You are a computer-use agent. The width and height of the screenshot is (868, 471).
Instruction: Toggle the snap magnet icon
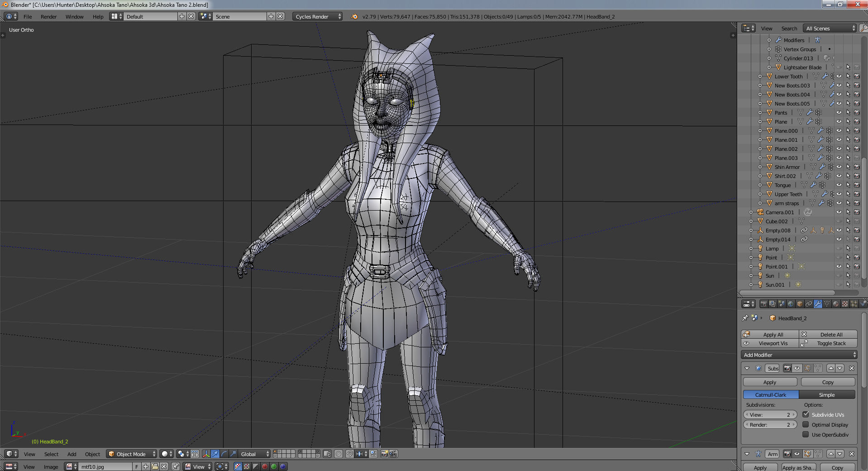[350, 454]
